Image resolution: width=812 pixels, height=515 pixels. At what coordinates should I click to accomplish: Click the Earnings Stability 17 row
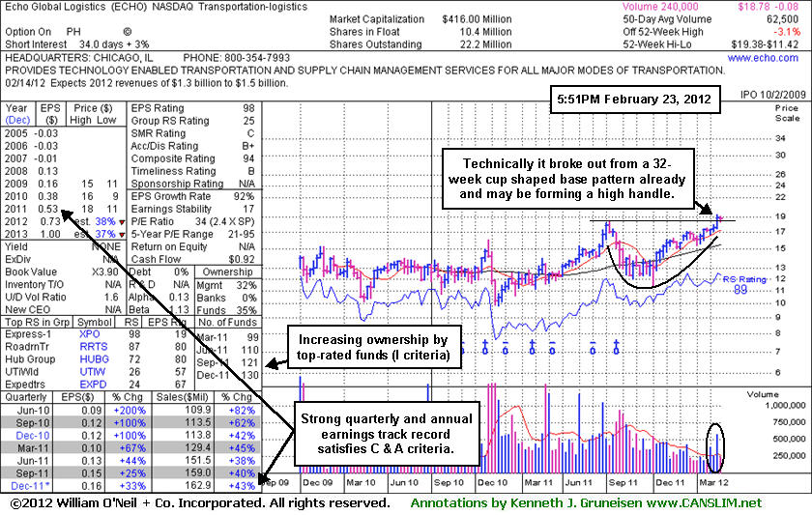[x=192, y=209]
